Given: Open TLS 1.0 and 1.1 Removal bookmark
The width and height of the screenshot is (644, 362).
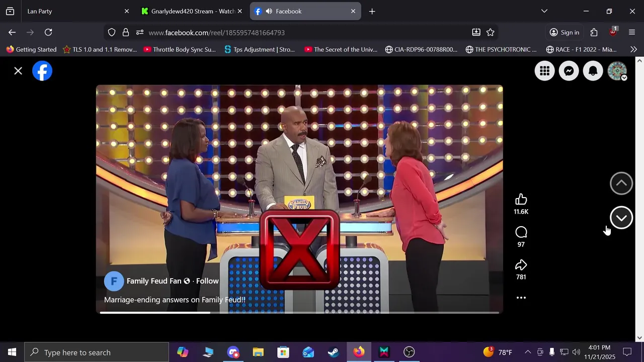Looking at the screenshot, I should (x=100, y=49).
